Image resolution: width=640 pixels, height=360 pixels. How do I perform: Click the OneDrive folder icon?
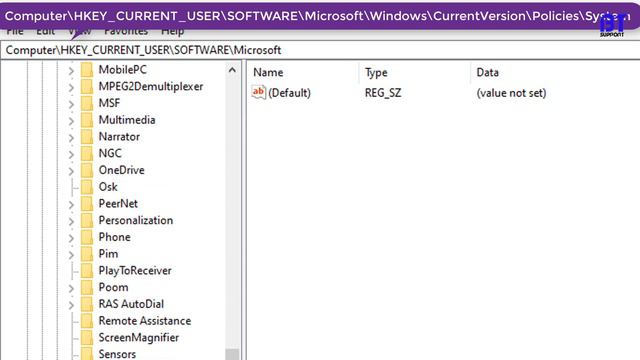coord(87,170)
